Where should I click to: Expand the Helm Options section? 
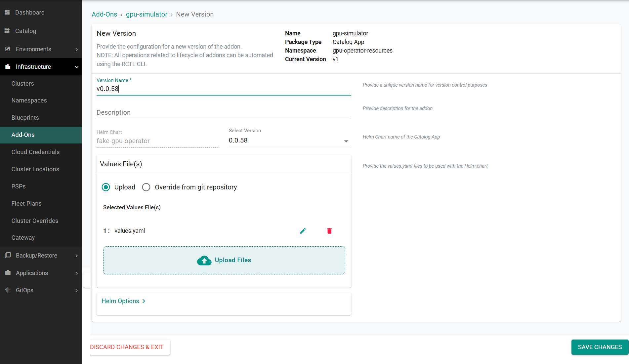coord(123,301)
